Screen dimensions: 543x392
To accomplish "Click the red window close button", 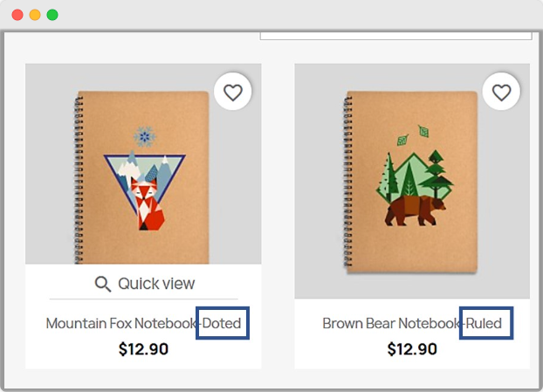I will [17, 15].
